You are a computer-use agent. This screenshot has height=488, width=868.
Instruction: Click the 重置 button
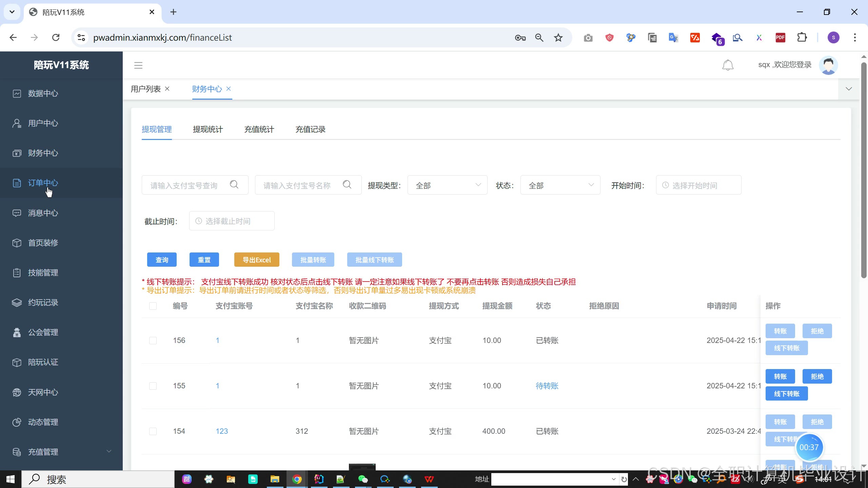tap(204, 260)
